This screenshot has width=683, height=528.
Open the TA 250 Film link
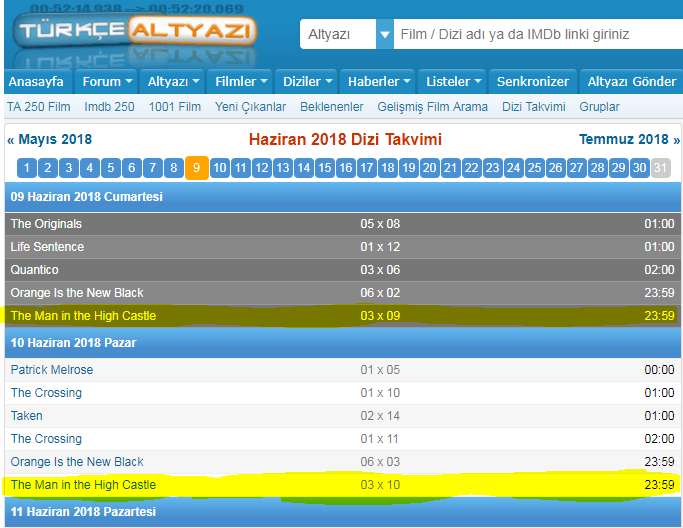click(38, 107)
